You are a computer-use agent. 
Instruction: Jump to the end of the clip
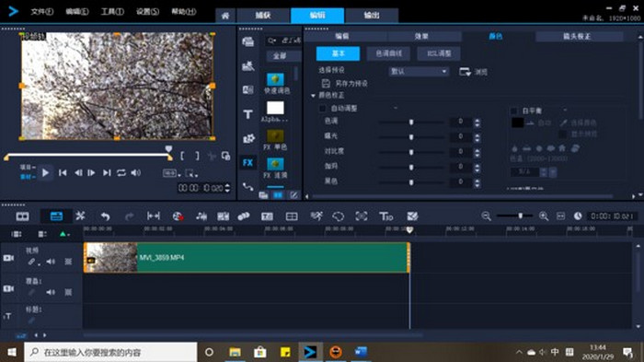(x=107, y=173)
